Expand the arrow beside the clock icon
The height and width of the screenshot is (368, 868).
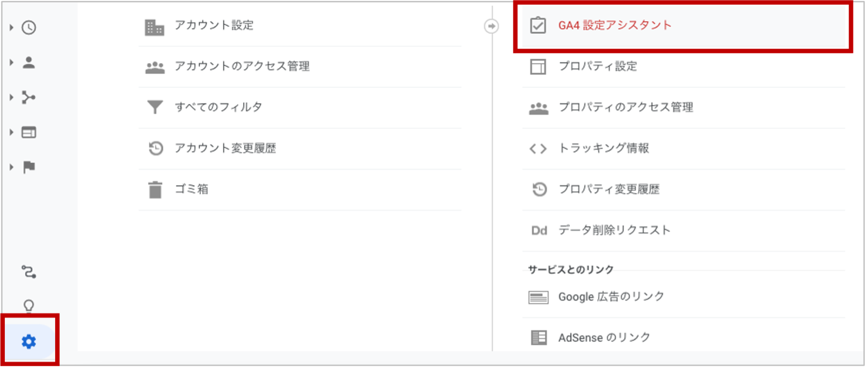(11, 27)
